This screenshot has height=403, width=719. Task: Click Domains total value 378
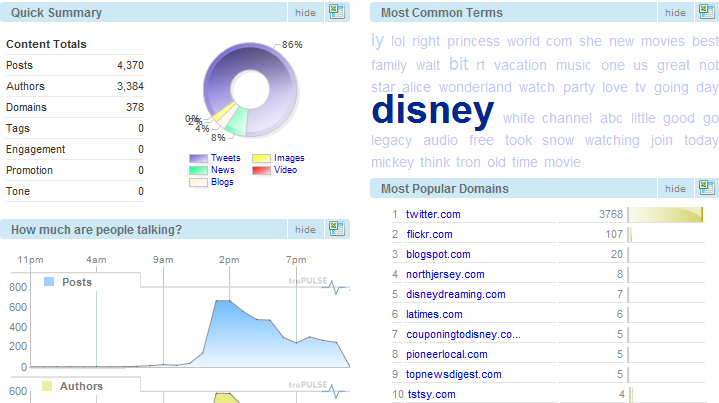pyautogui.click(x=135, y=107)
